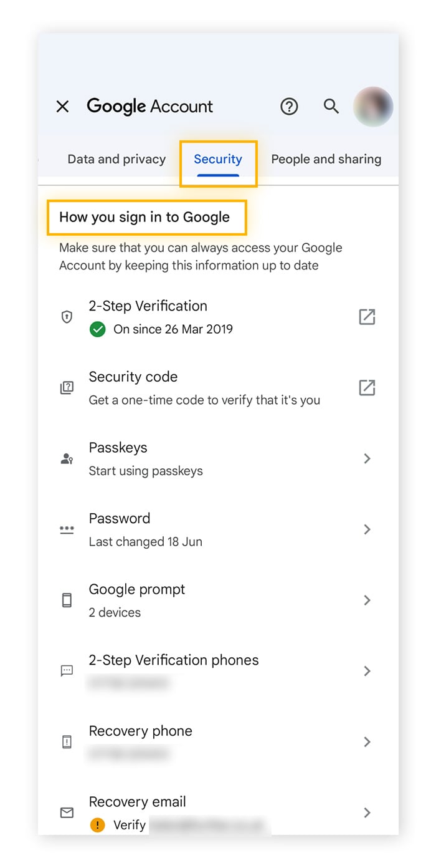Screen dimensions: 436x868
Task: Click the green verified checkmark badge
Action: click(x=97, y=330)
